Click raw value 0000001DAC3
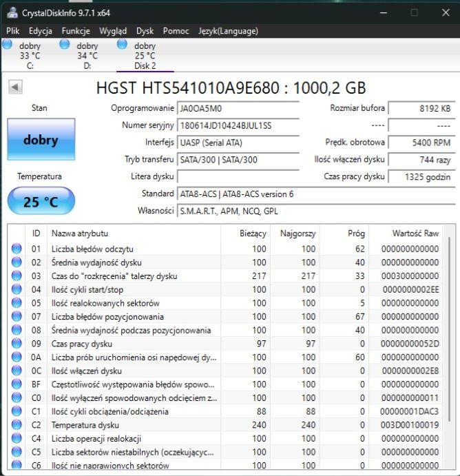The image size is (460, 476). click(409, 411)
